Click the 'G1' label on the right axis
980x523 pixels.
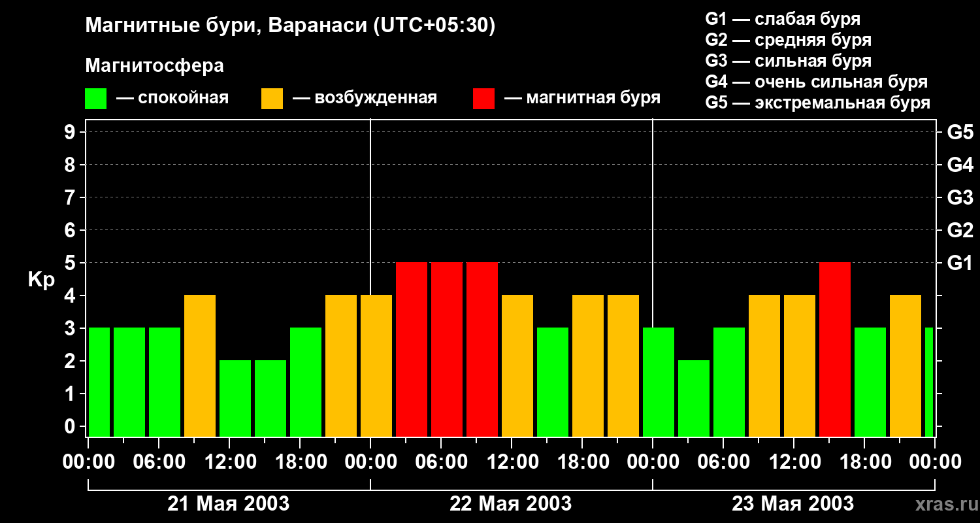[960, 263]
